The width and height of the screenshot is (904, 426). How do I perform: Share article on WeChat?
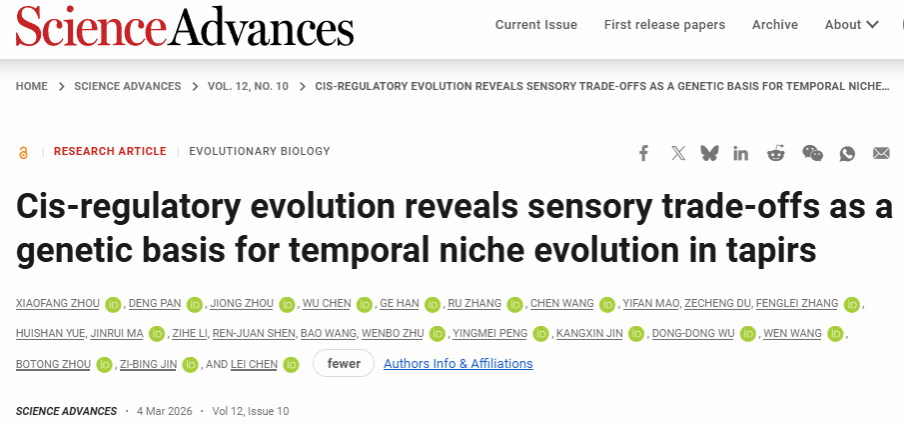[813, 153]
